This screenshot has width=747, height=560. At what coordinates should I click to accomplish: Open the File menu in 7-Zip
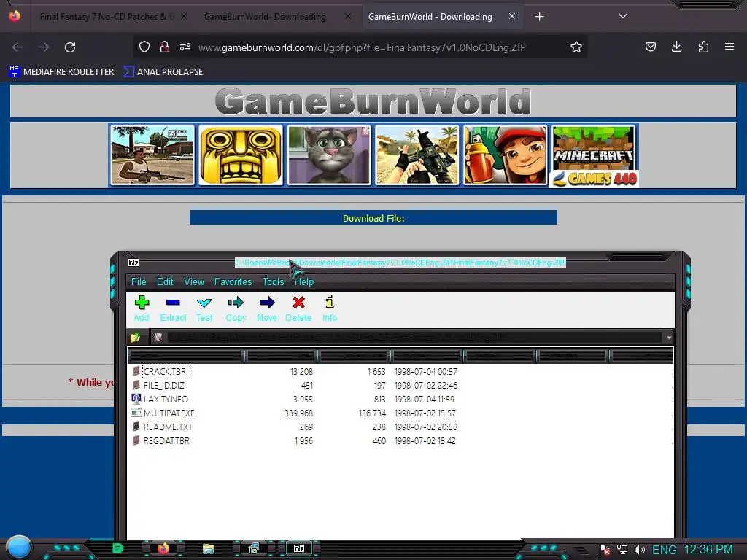tap(139, 282)
